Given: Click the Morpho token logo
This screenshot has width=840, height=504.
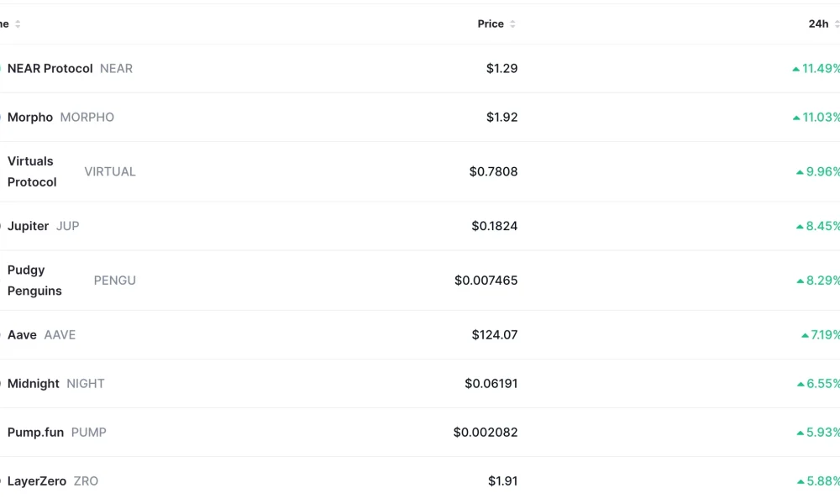Looking at the screenshot, I should pyautogui.click(x=2, y=117).
